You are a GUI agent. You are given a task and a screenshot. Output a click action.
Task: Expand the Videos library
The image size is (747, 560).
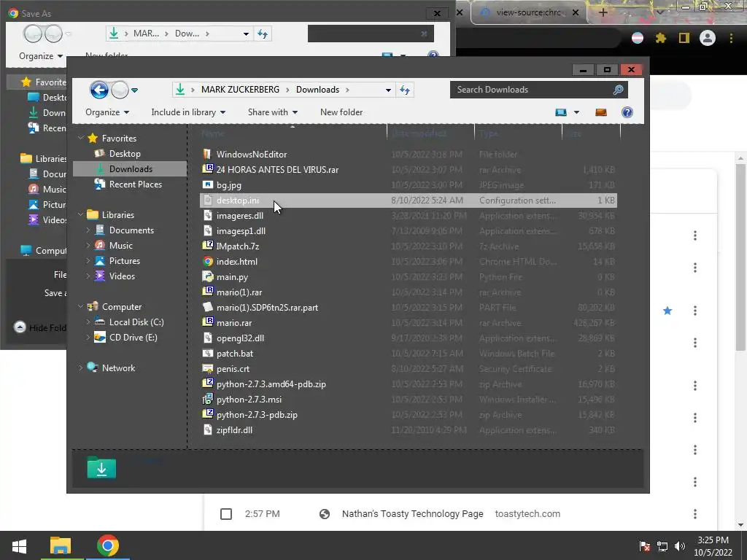pos(88,276)
